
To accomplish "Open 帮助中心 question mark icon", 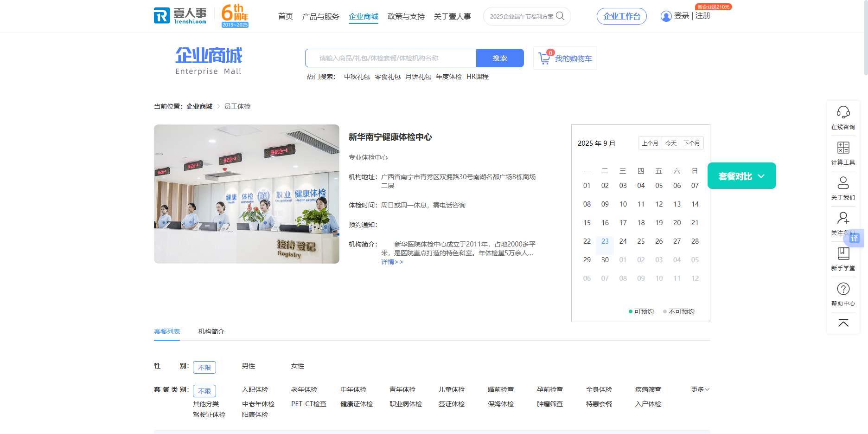I will (843, 289).
